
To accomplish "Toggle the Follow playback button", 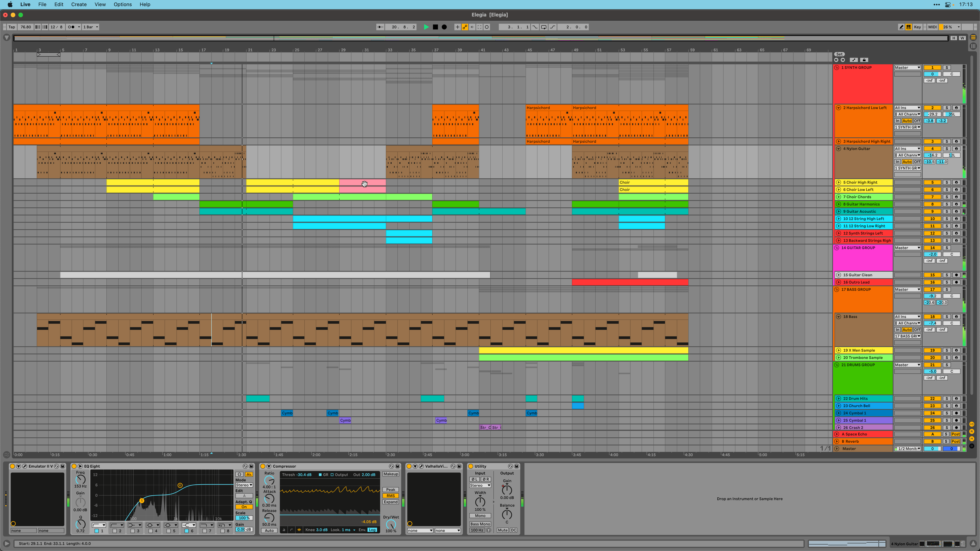I will coord(380,27).
